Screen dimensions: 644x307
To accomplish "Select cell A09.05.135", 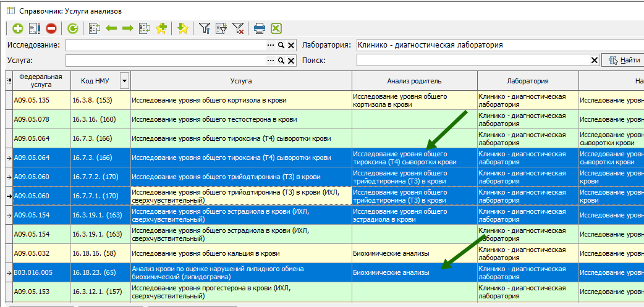I will [42, 100].
